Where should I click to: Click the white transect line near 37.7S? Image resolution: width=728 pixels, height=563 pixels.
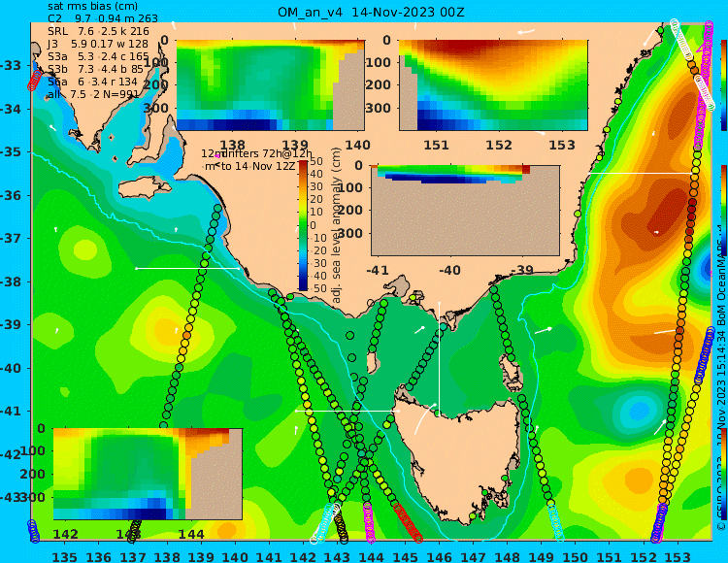(x=187, y=268)
